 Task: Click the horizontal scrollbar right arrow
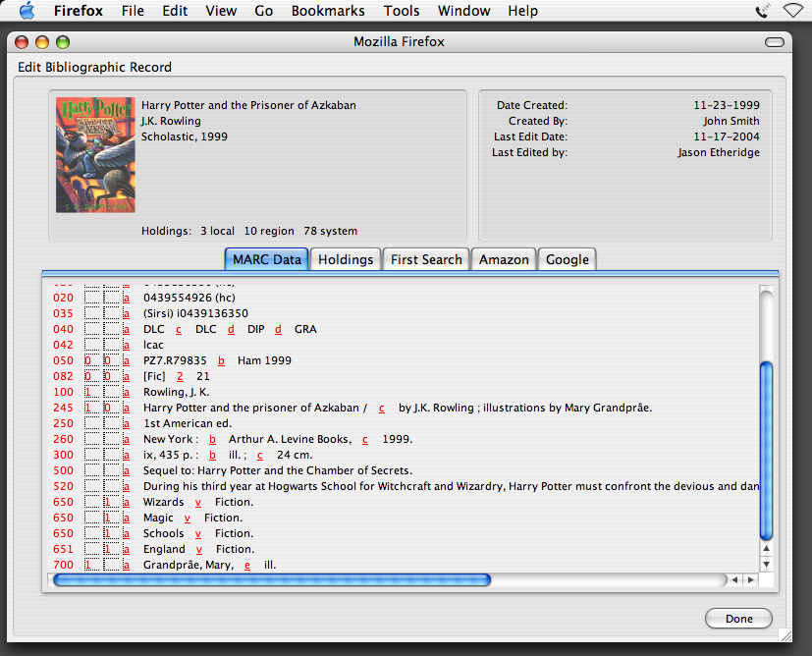click(x=750, y=579)
